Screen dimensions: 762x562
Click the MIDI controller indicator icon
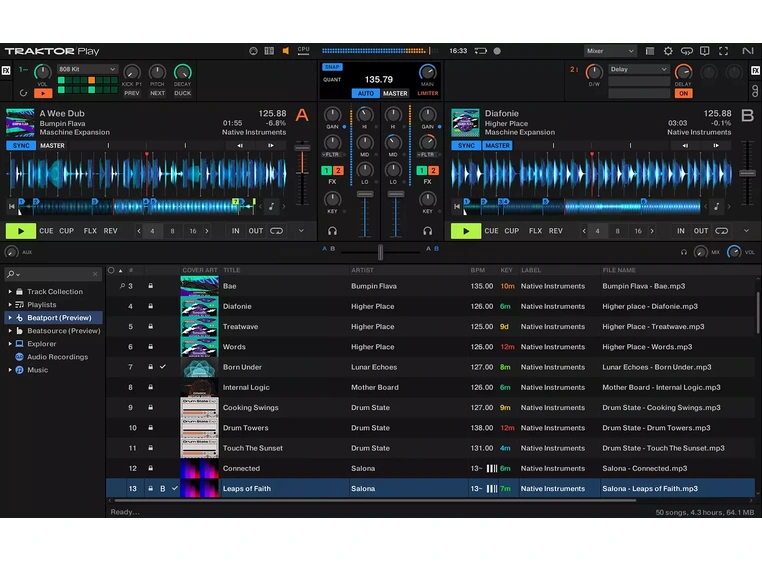click(x=253, y=51)
